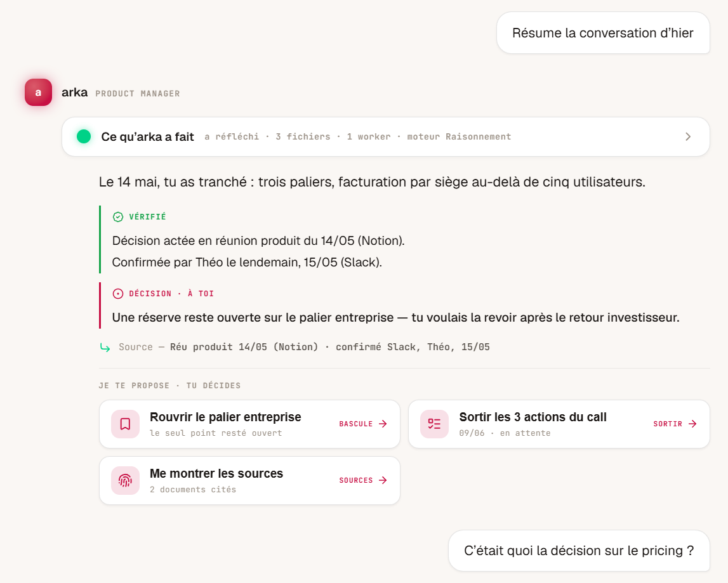Click the checklist icon on Sortir les 3 actions
728x583 pixels.
pos(435,424)
